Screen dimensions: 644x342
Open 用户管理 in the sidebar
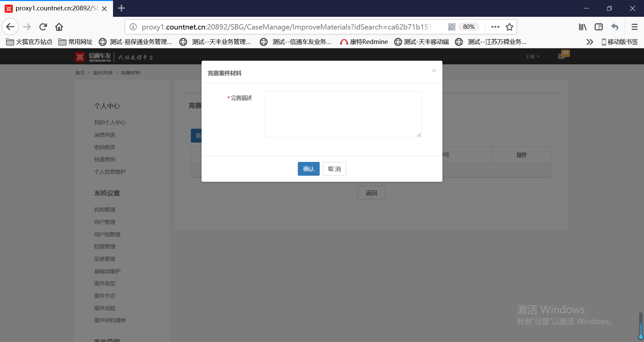pyautogui.click(x=105, y=222)
